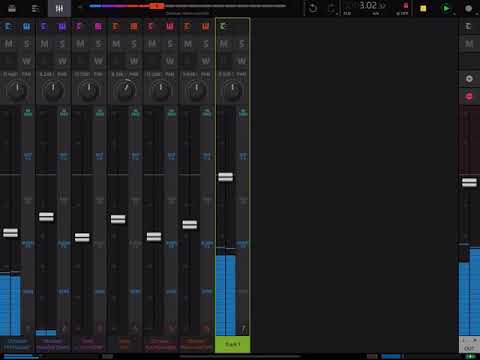Click the red round icon on master strip

click(x=469, y=97)
